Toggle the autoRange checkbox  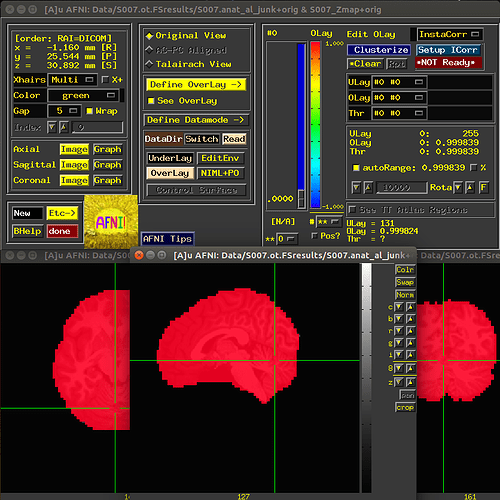click(x=356, y=168)
